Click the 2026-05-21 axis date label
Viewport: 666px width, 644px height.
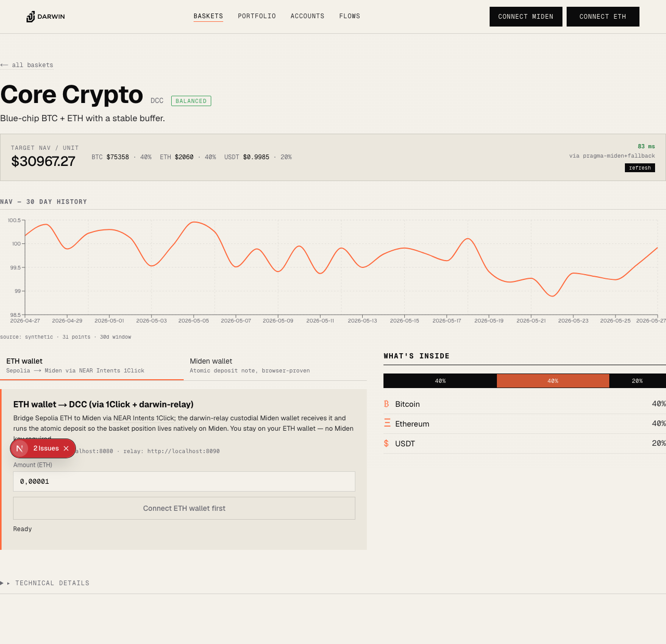pyautogui.click(x=531, y=321)
